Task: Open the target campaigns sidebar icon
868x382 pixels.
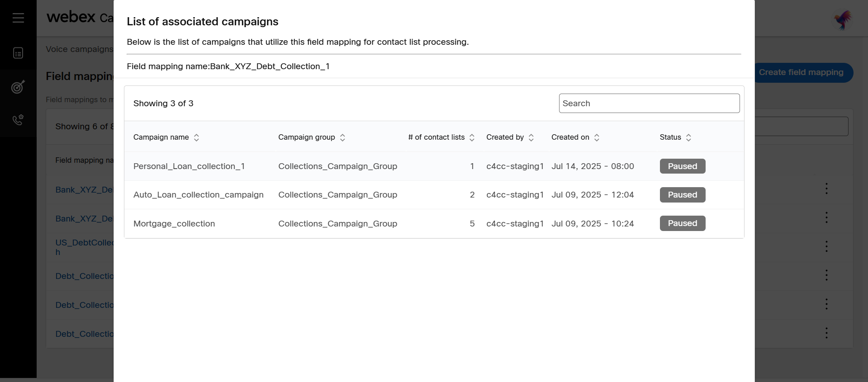Action: pos(18,87)
